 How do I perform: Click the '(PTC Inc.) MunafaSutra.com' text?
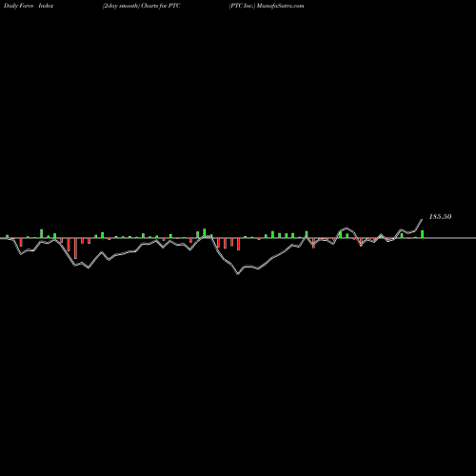click(267, 6)
